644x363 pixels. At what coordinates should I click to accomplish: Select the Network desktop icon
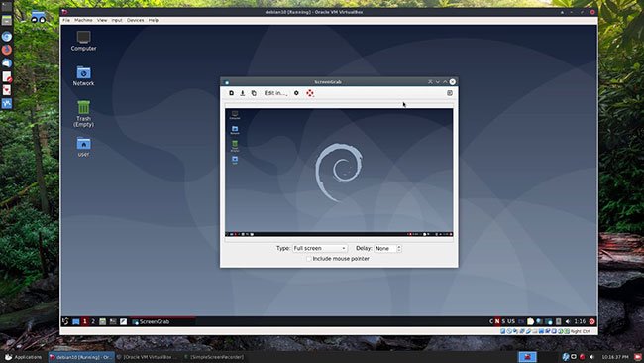click(x=83, y=76)
